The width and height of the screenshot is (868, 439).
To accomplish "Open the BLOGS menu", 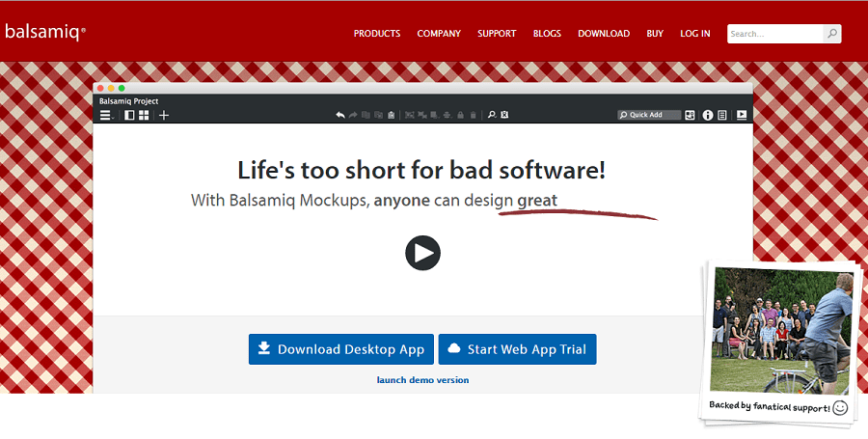I will tap(547, 34).
